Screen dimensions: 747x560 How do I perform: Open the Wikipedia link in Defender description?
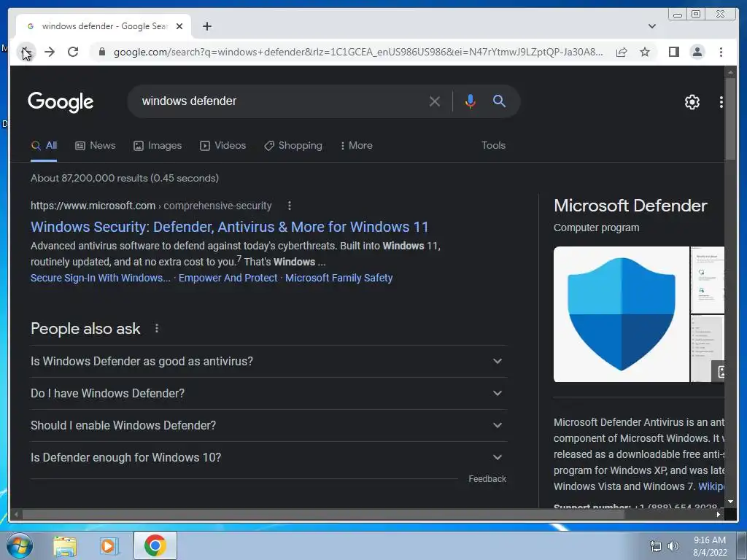711,486
